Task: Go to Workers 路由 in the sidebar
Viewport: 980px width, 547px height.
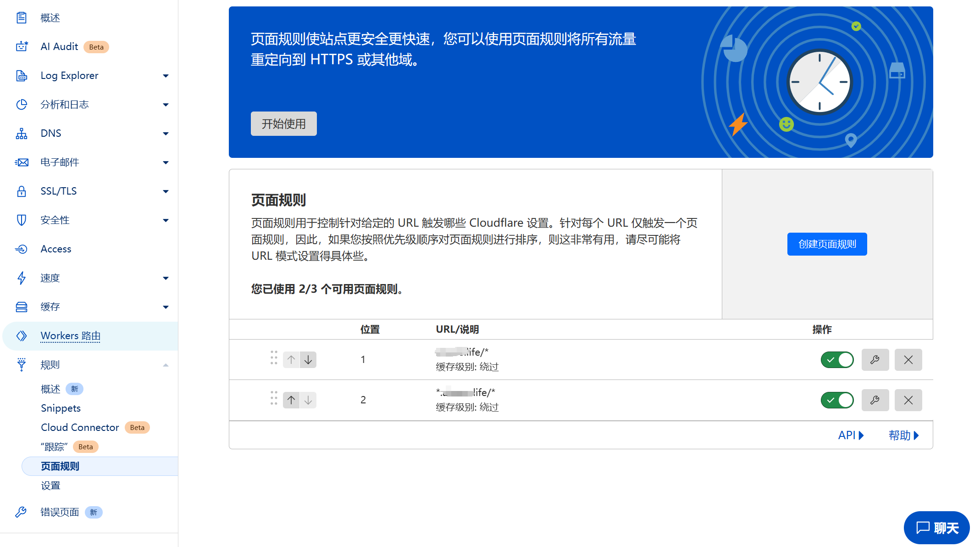Action: point(71,336)
